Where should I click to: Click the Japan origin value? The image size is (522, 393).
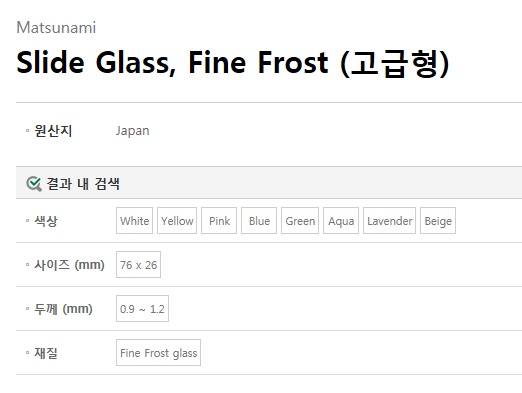point(133,131)
